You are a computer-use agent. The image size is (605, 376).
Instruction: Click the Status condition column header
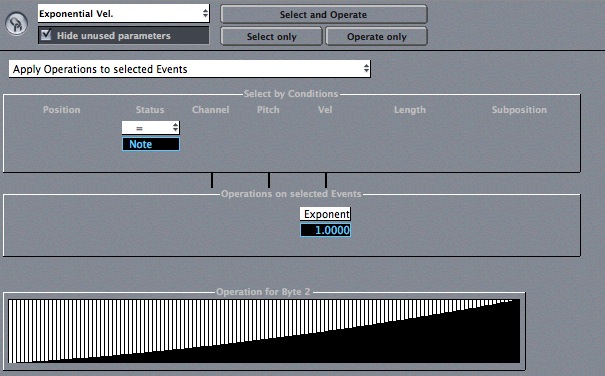click(150, 110)
